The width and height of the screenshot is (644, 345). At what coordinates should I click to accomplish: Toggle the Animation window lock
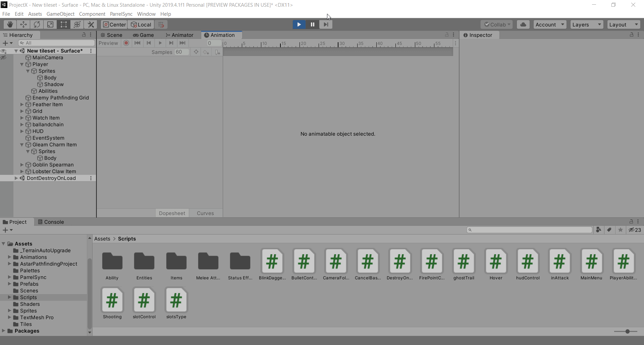tap(447, 35)
